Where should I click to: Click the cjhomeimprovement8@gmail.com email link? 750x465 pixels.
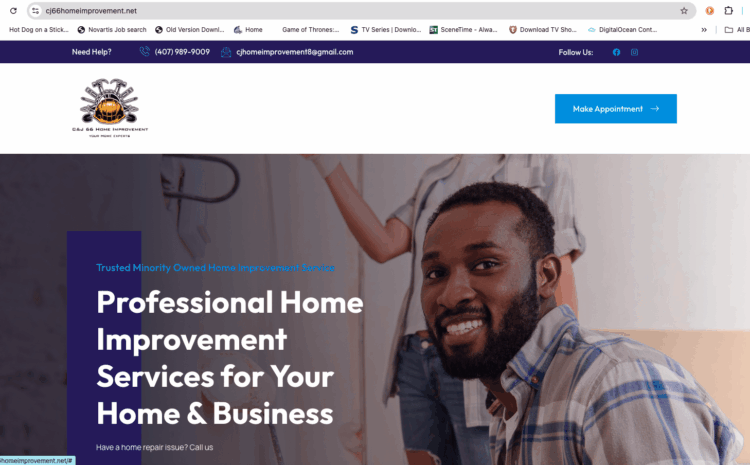[x=295, y=52]
